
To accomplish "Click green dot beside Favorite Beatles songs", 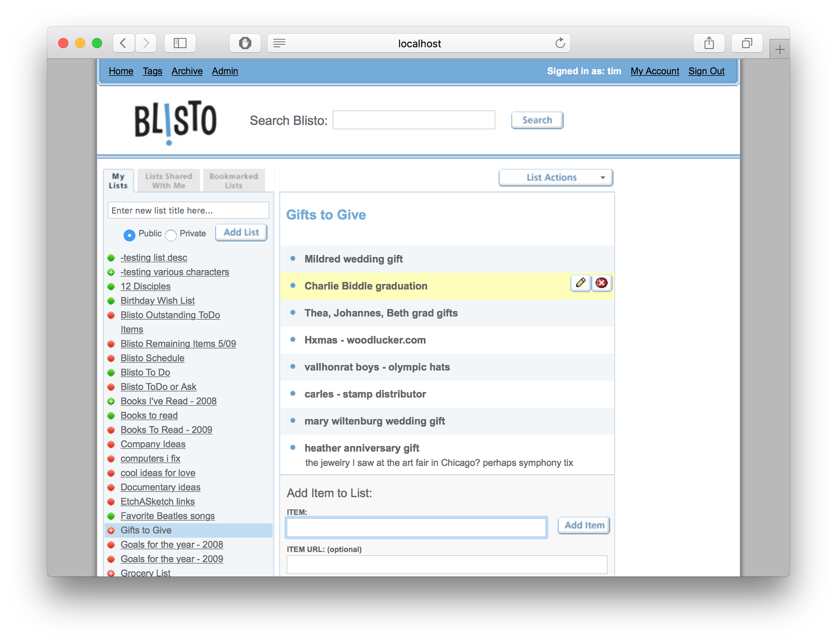I will pyautogui.click(x=111, y=516).
